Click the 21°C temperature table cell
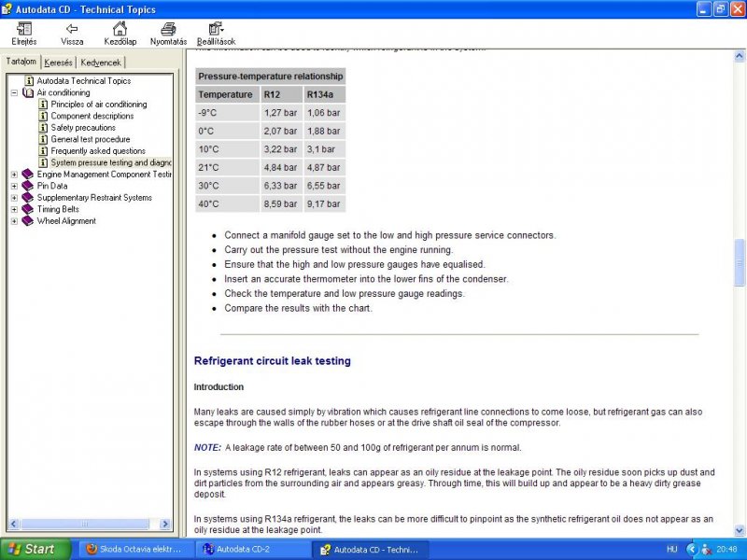Screen dimensions: 747x560 227,167
